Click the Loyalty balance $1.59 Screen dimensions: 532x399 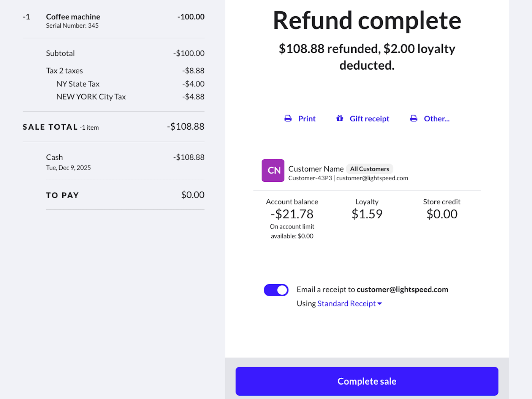point(367,214)
